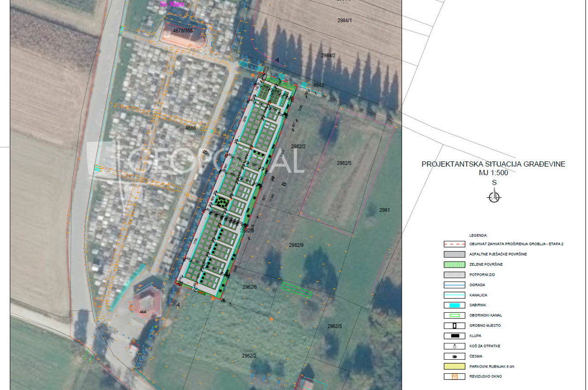Click the Sabirnik cyan legend symbol
This screenshot has height=390, width=588.
coord(454,305)
